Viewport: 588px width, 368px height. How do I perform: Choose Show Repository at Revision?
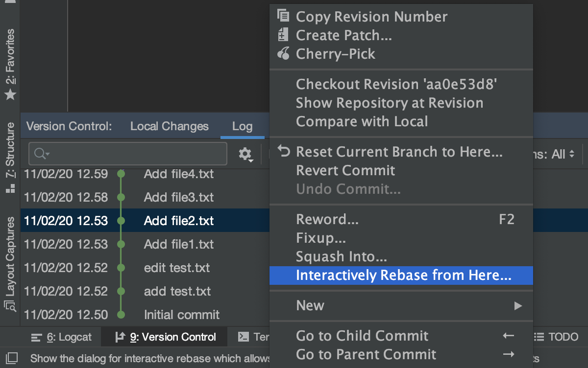(x=401, y=103)
